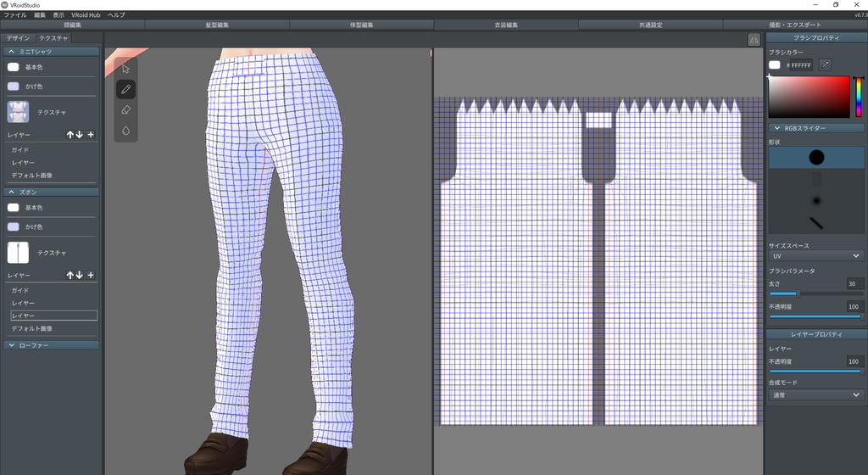The width and height of the screenshot is (868, 475).
Task: Switch to the 衣装編集 tab
Action: pyautogui.click(x=506, y=25)
